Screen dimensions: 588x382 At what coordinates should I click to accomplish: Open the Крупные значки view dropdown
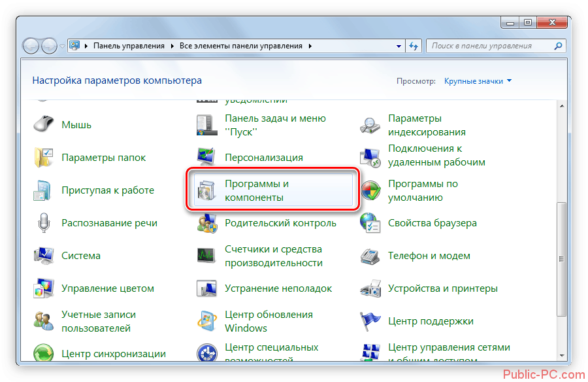point(478,81)
